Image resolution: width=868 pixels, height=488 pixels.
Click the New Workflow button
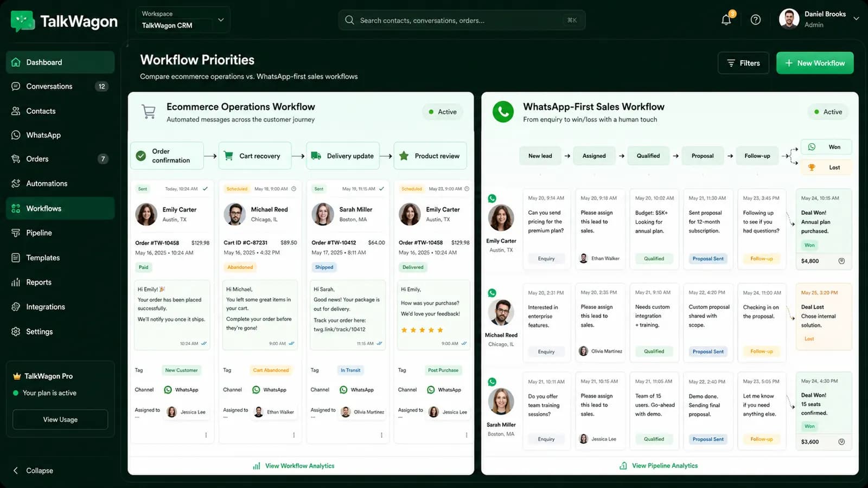(815, 63)
